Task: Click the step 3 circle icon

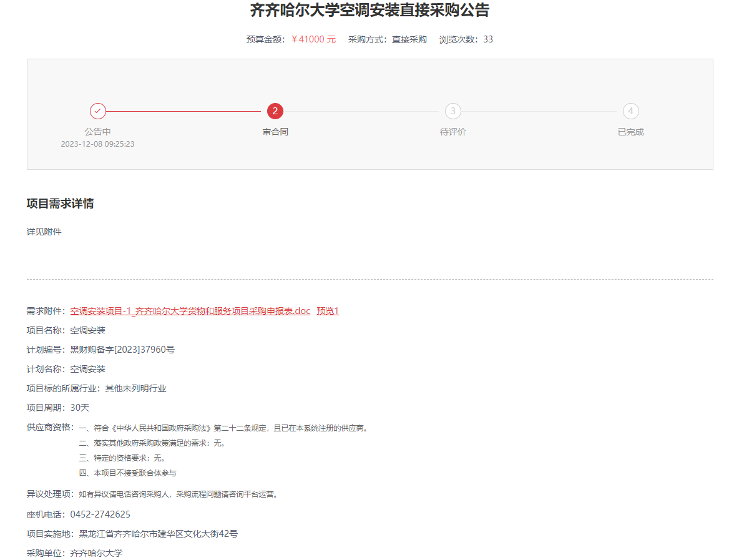Action: 453,111
